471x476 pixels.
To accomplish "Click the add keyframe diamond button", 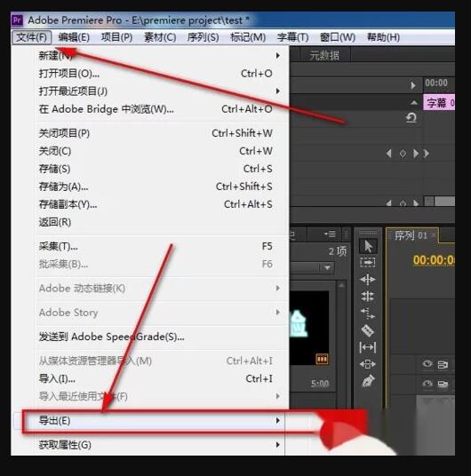I will click(x=403, y=154).
